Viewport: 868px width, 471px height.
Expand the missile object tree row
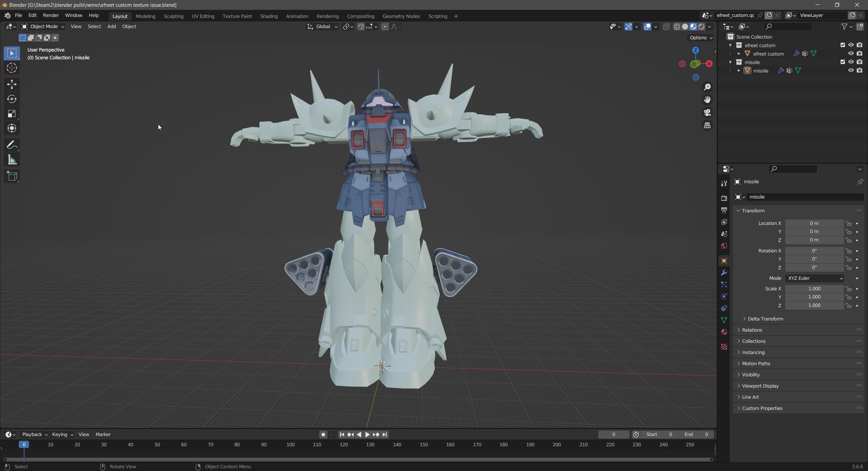click(x=739, y=70)
